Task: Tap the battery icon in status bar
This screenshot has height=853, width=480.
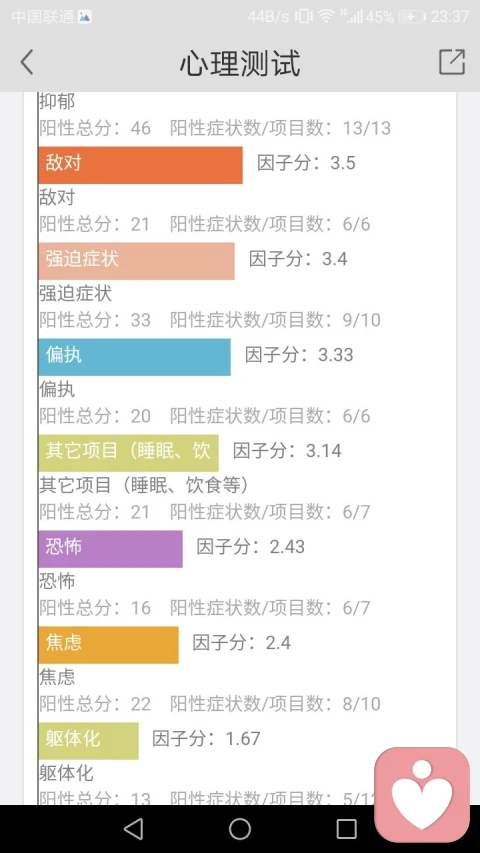Action: [x=412, y=17]
